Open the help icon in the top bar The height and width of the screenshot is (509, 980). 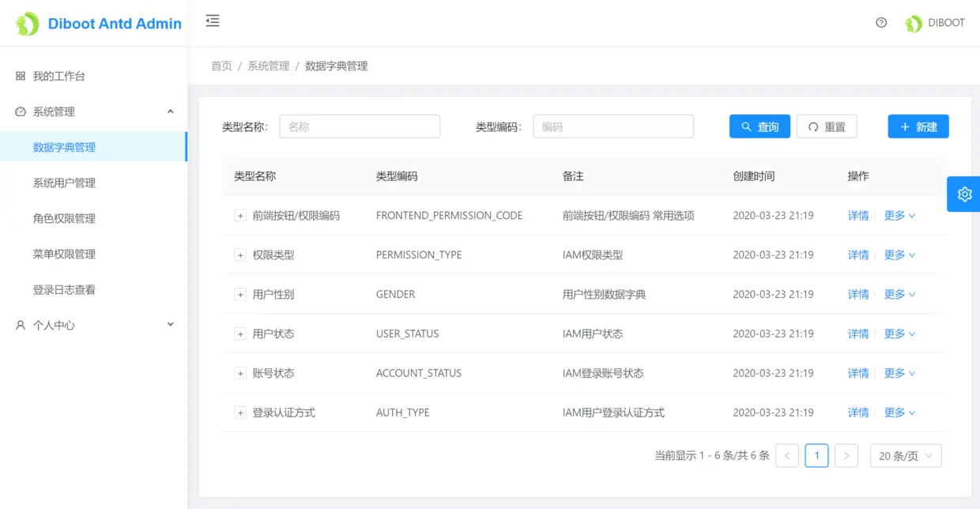point(881,23)
